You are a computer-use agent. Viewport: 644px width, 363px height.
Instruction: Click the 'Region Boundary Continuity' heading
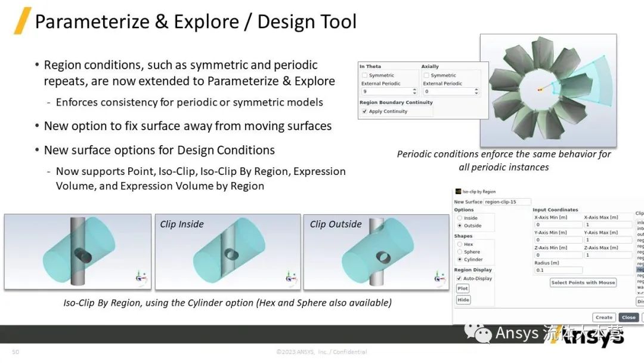point(396,102)
